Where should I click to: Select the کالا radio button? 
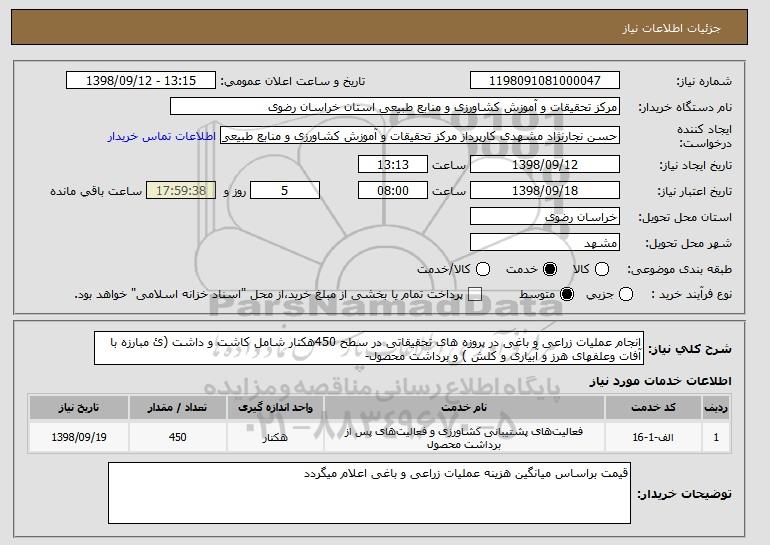(x=602, y=269)
